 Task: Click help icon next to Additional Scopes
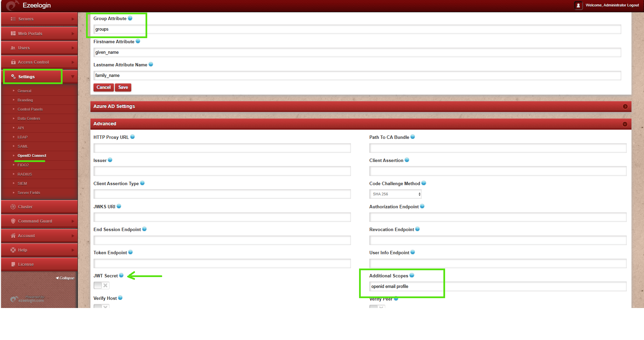pos(412,275)
